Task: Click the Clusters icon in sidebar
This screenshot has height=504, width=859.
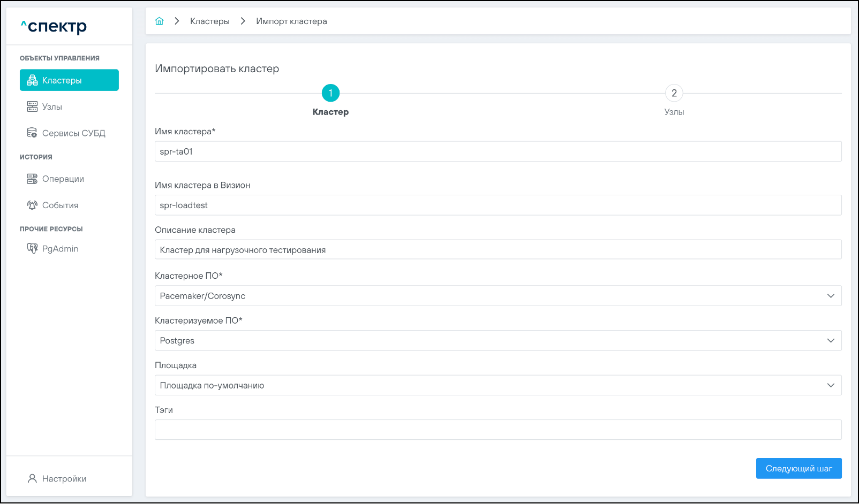Action: 32,80
